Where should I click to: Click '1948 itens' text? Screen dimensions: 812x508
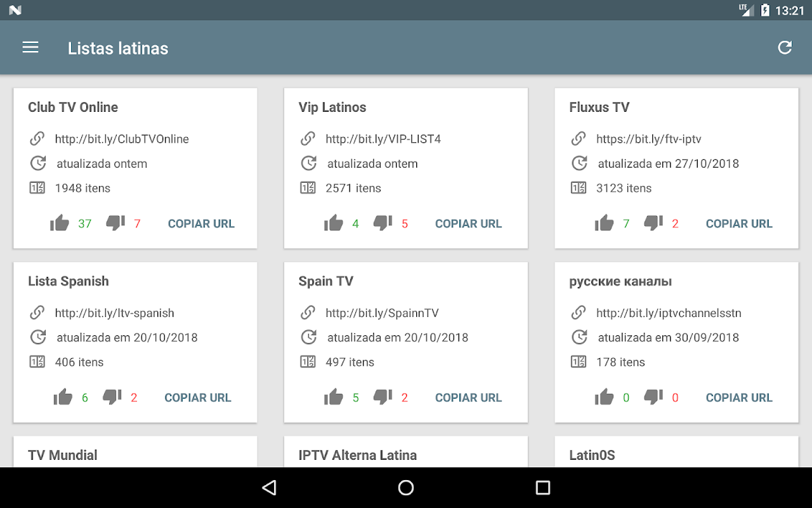(82, 188)
